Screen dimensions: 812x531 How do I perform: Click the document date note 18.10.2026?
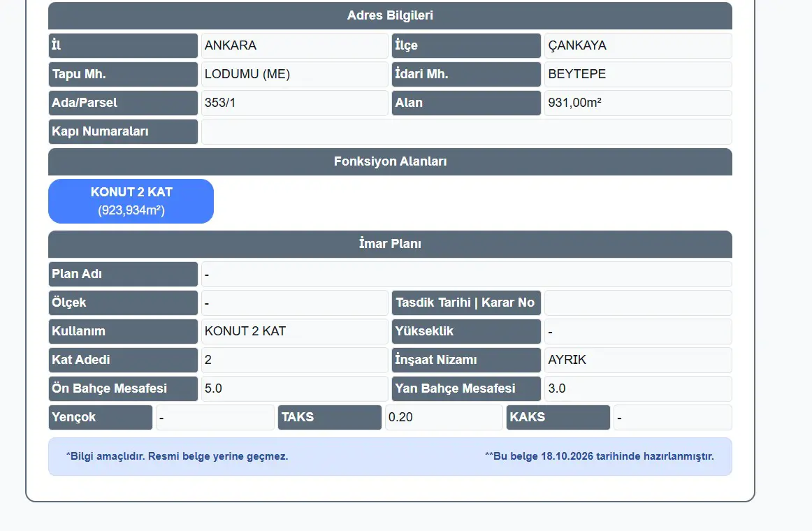pos(599,456)
